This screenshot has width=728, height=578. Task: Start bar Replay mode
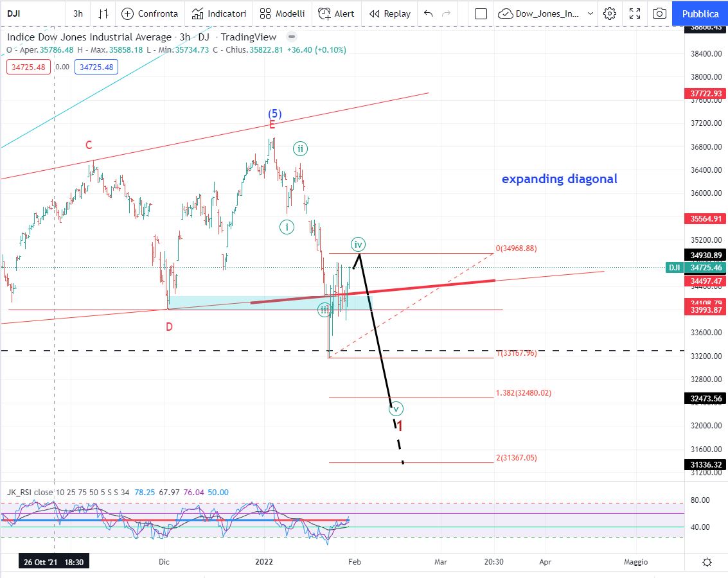click(389, 14)
